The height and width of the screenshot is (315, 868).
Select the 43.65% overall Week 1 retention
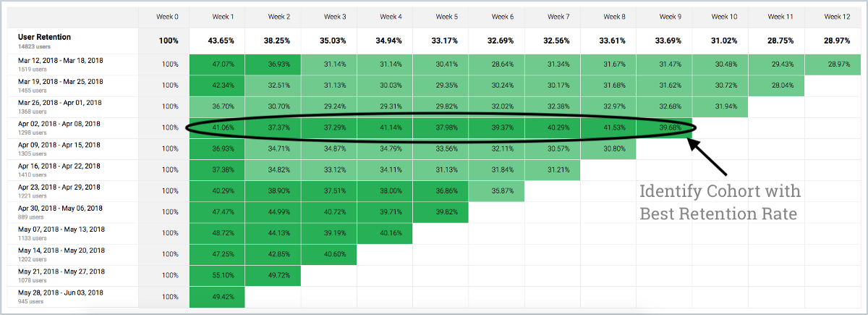click(x=217, y=41)
